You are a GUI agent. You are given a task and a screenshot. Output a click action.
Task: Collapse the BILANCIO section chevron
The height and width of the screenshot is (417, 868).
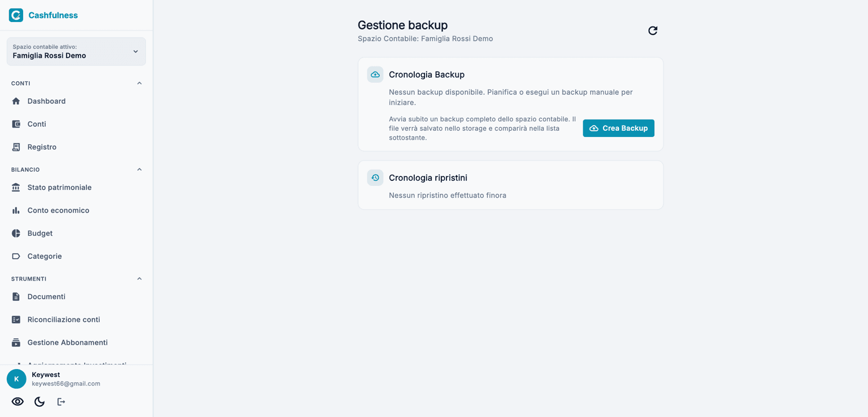pyautogui.click(x=139, y=170)
